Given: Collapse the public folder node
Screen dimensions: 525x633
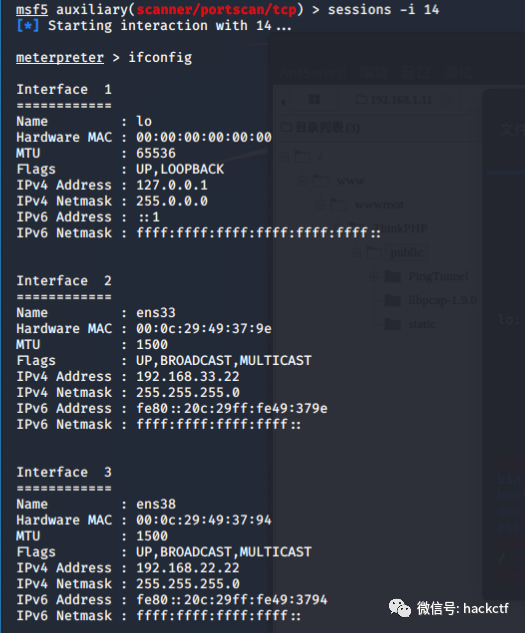Looking at the screenshot, I should pyautogui.click(x=356, y=253).
